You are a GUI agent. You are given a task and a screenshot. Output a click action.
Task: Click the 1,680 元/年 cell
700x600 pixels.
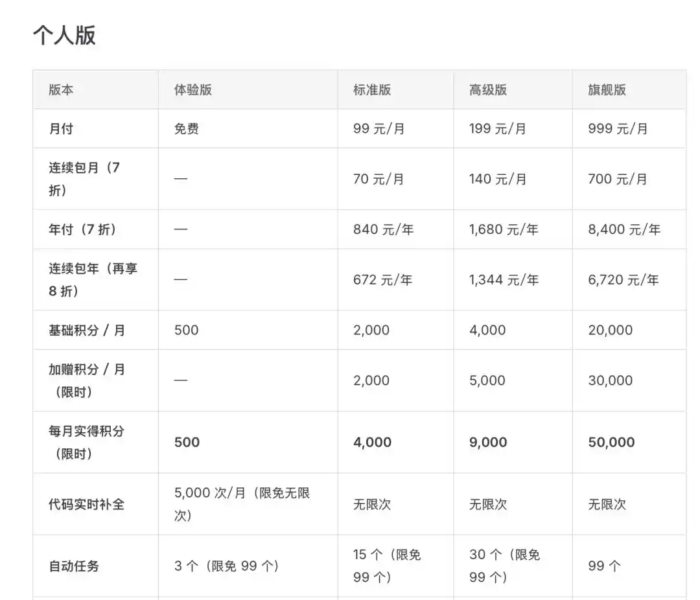pos(504,229)
